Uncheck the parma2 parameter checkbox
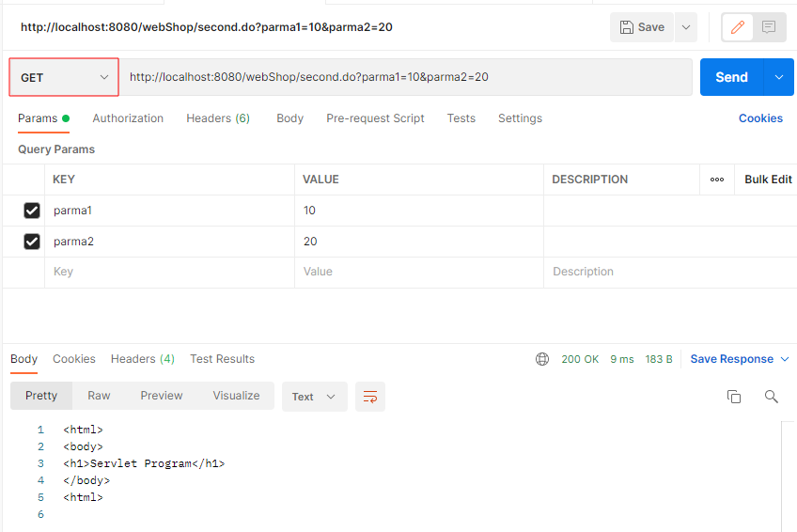This screenshot has width=797, height=532. [x=32, y=242]
